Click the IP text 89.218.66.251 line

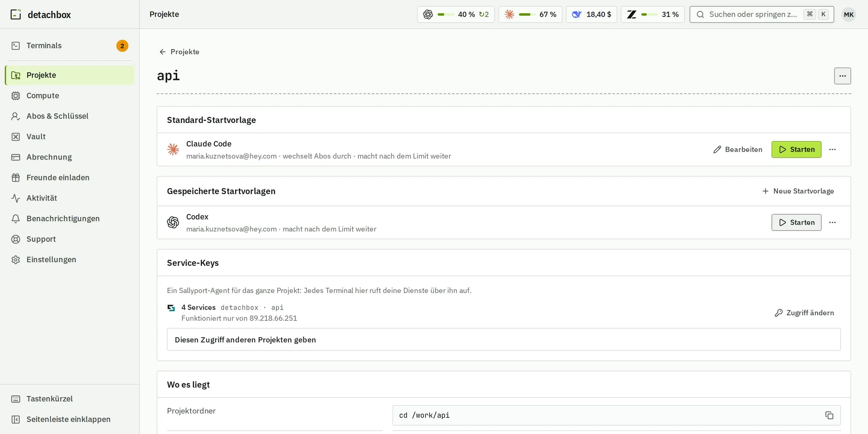[x=239, y=318]
